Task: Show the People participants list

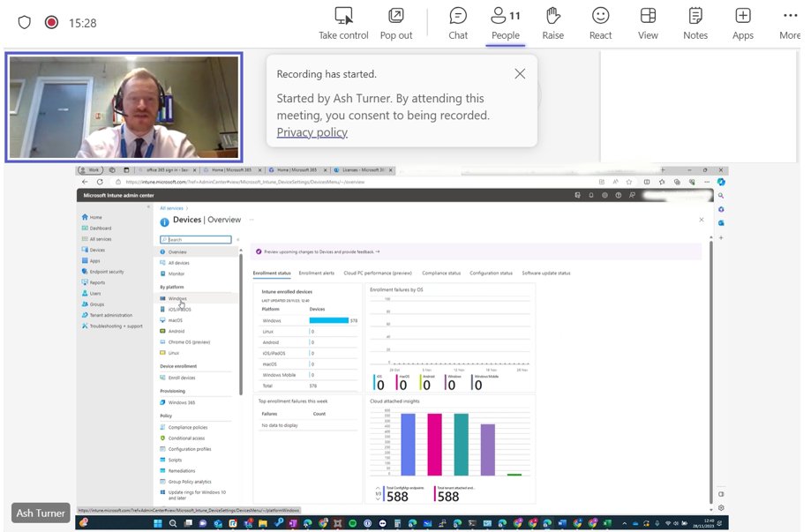Action: tap(506, 24)
